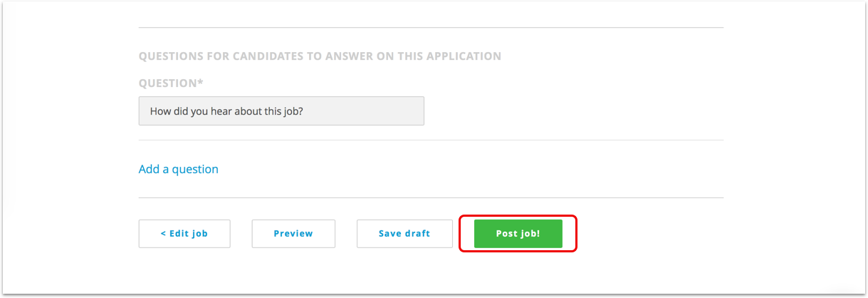Click the QUESTION* field label
The height and width of the screenshot is (298, 868).
(x=171, y=83)
